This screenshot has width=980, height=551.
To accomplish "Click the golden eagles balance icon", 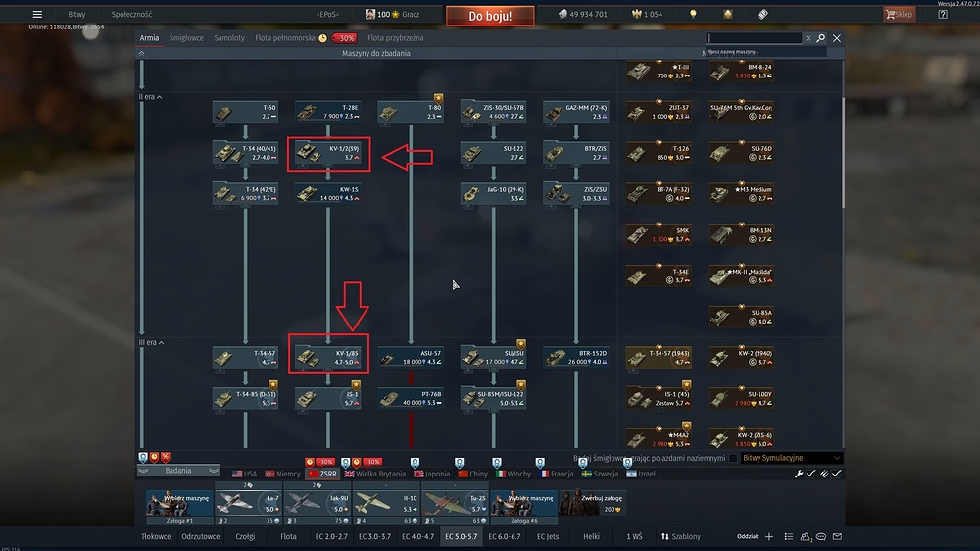I will [x=636, y=14].
